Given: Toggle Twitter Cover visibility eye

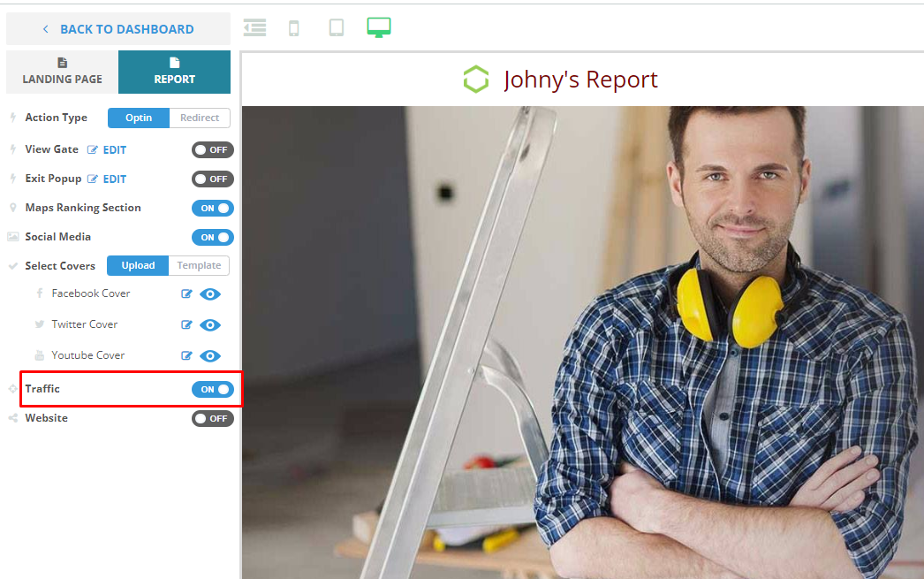Looking at the screenshot, I should pyautogui.click(x=210, y=325).
